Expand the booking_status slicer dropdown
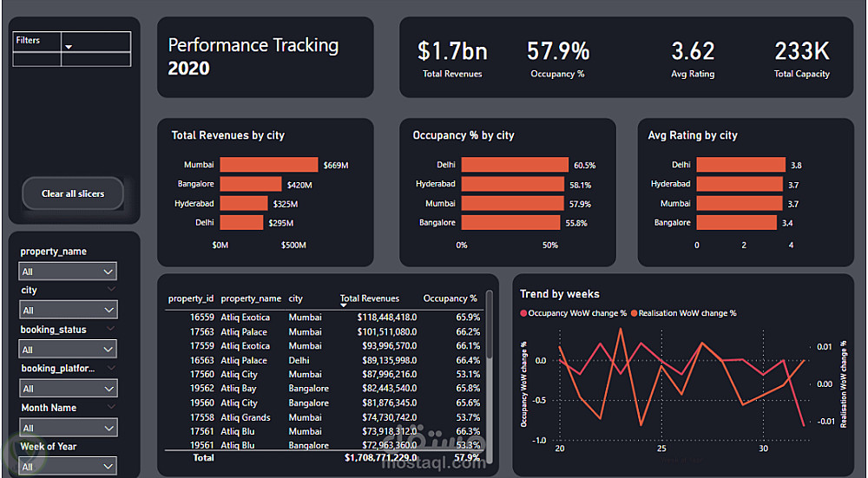Viewport: 868px width, 478px height. tap(68, 349)
